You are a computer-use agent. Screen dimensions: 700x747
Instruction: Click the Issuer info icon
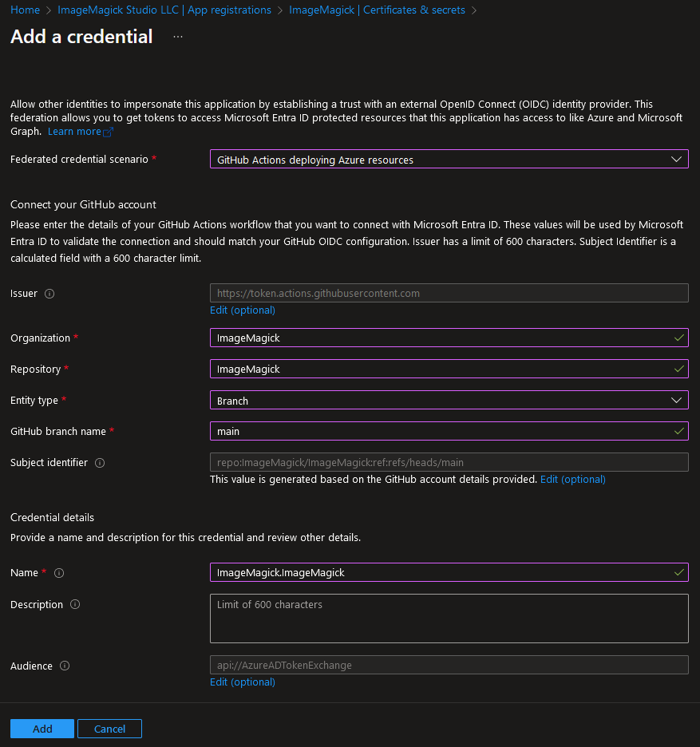pos(50,293)
